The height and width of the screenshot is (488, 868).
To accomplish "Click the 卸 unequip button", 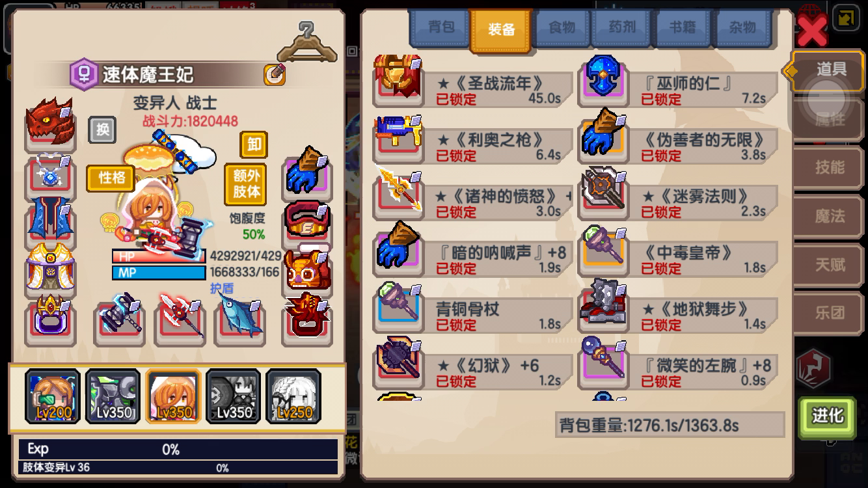I will [254, 144].
